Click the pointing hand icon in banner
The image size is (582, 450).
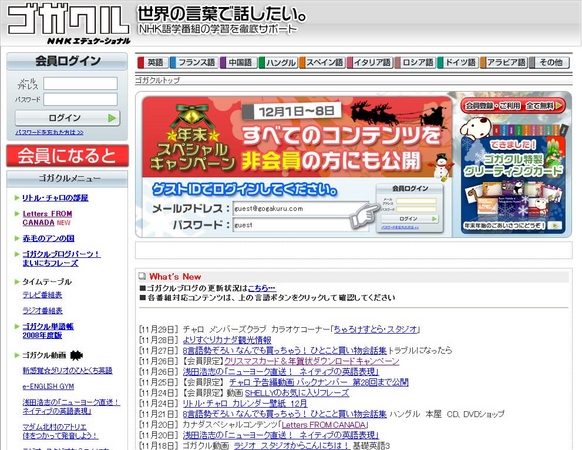pyautogui.click(x=365, y=216)
